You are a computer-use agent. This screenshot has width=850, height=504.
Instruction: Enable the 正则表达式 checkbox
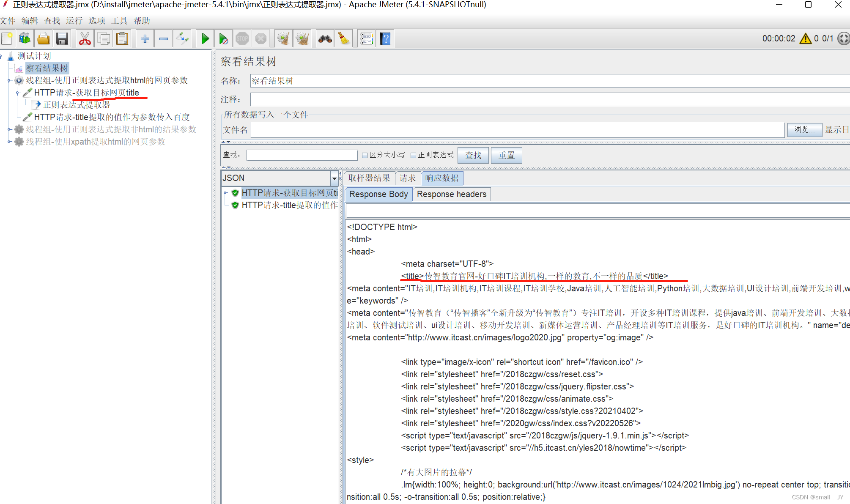[x=413, y=155]
